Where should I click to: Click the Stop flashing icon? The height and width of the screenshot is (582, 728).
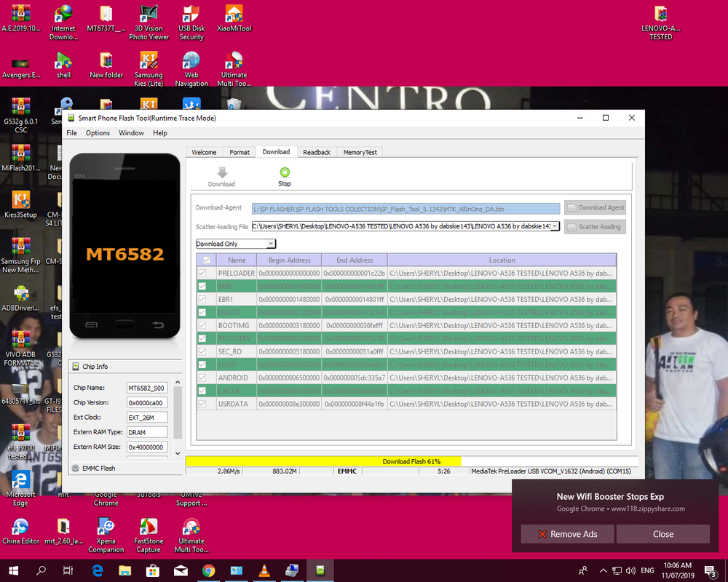coord(285,172)
